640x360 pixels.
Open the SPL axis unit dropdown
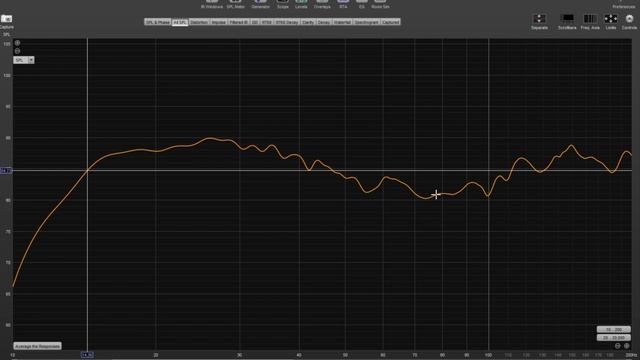(x=24, y=60)
